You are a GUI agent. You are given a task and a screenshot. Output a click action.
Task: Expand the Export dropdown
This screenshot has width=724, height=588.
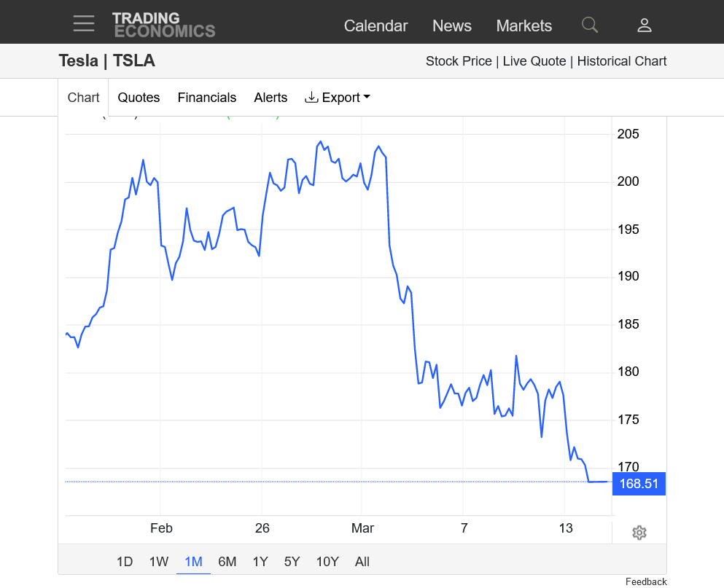click(338, 98)
